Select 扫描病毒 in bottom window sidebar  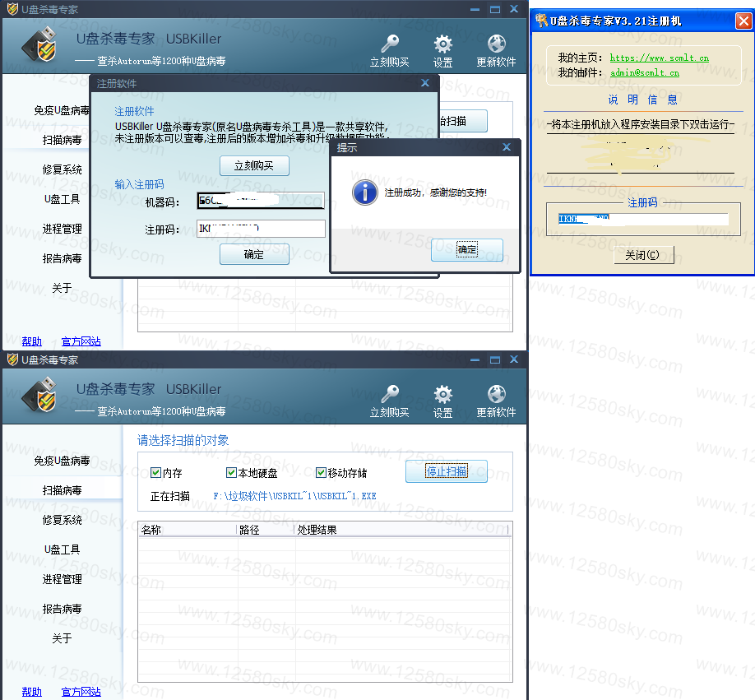click(62, 490)
